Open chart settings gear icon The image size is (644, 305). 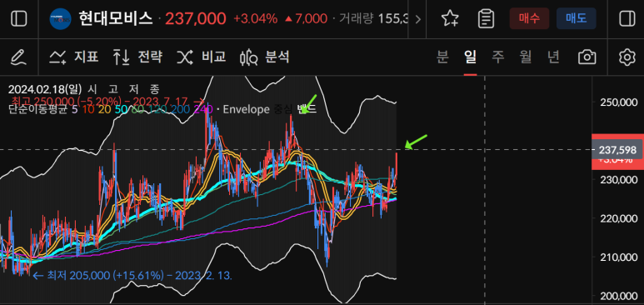[627, 57]
